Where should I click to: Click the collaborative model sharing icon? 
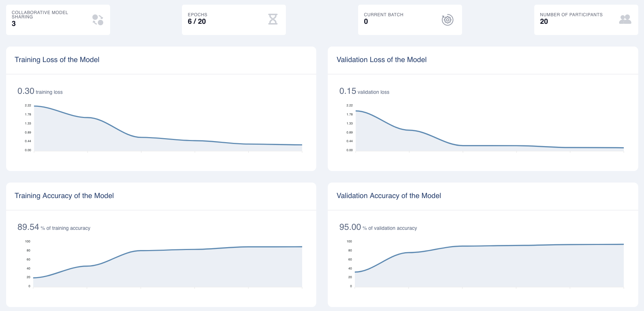pyautogui.click(x=98, y=20)
